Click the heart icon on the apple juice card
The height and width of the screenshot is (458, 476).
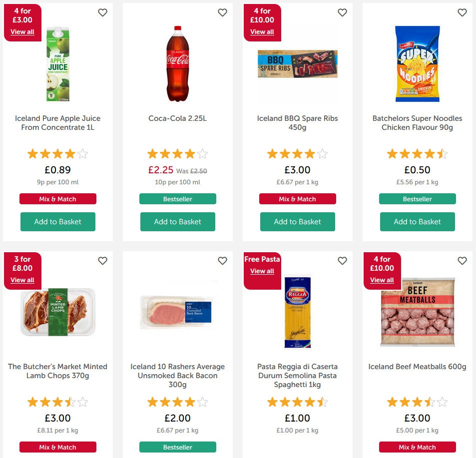[x=103, y=12]
